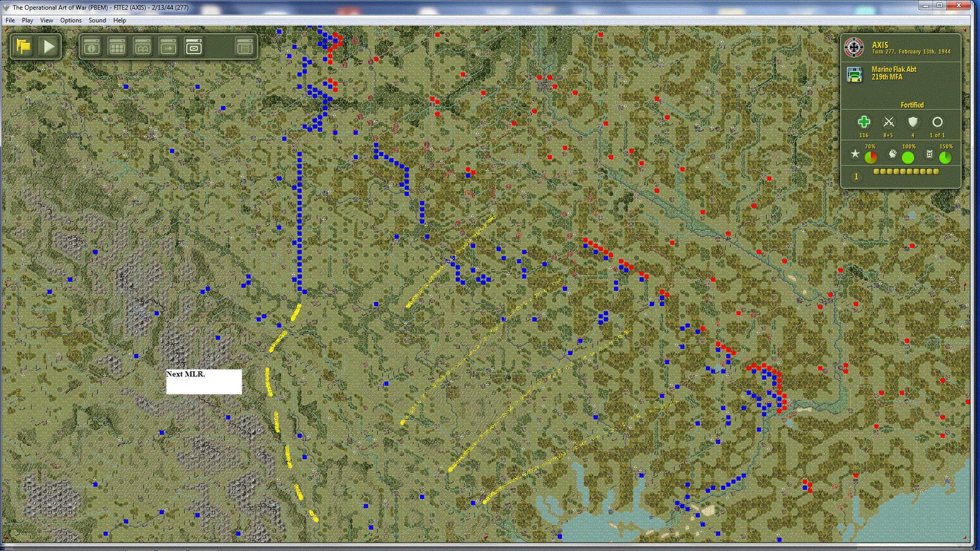Click the 'Next MLR.' map note
The width and height of the screenshot is (980, 551).
click(x=204, y=382)
